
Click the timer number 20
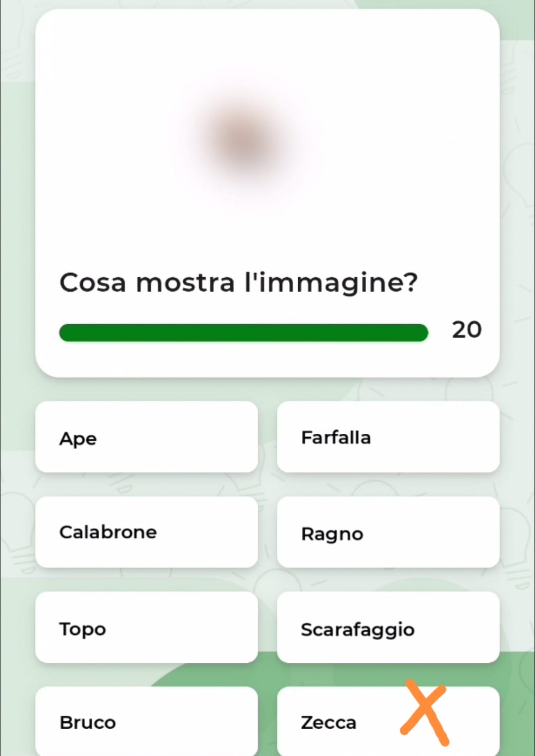[x=466, y=330]
